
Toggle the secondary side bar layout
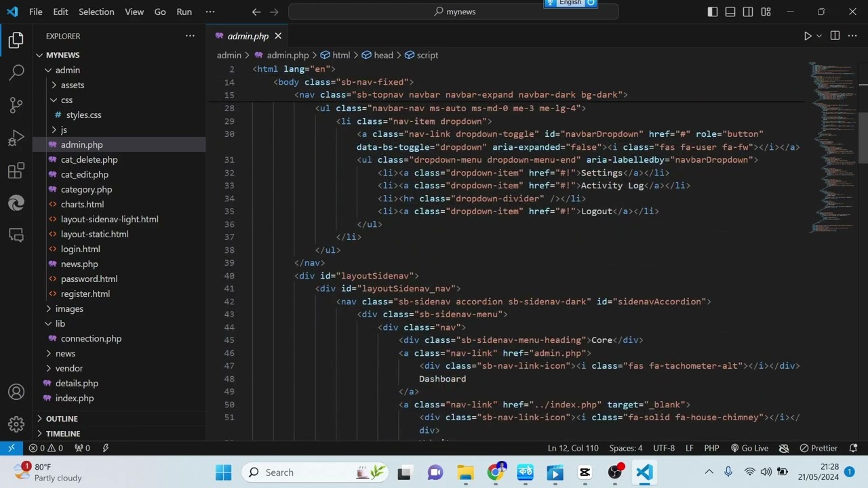[x=748, y=12]
